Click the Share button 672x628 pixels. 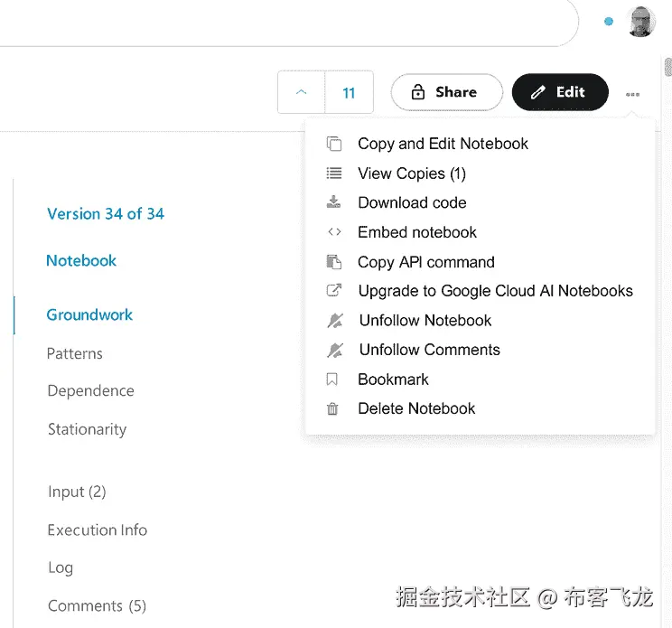[x=446, y=92]
